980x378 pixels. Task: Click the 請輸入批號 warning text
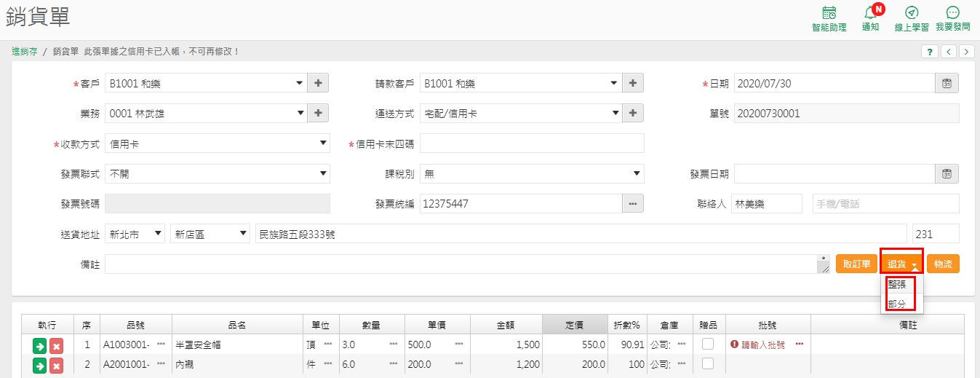[762, 344]
